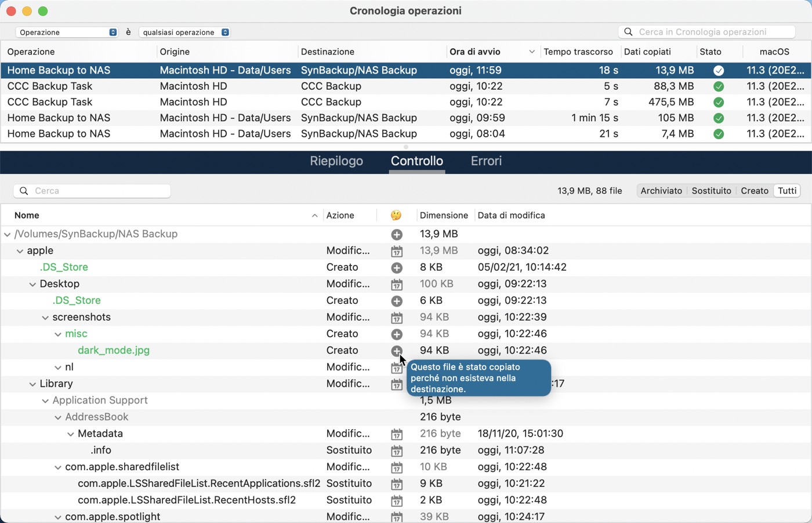Click the Cerca file search field
The width and height of the screenshot is (812, 523).
(92, 191)
